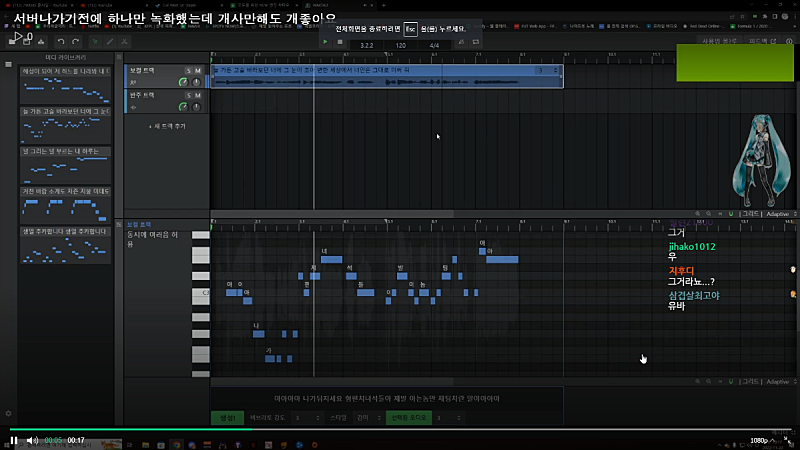Select the arrow pointer tool
800x450 pixels.
click(95, 41)
